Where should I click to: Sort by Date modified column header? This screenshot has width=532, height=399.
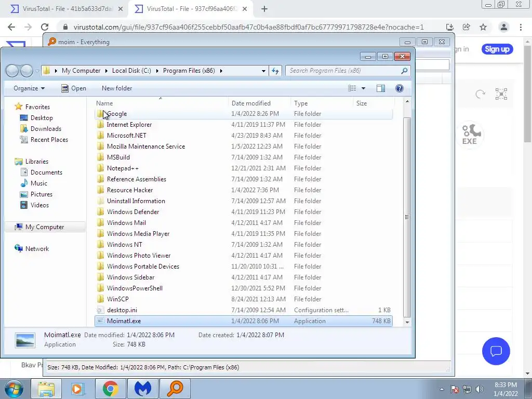coord(260,103)
